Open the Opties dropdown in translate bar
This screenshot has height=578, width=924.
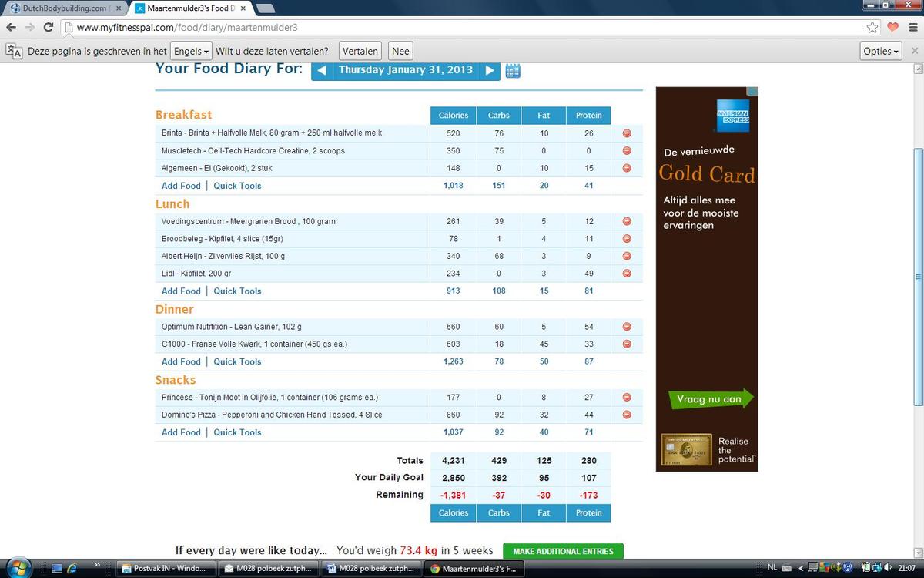click(x=881, y=52)
